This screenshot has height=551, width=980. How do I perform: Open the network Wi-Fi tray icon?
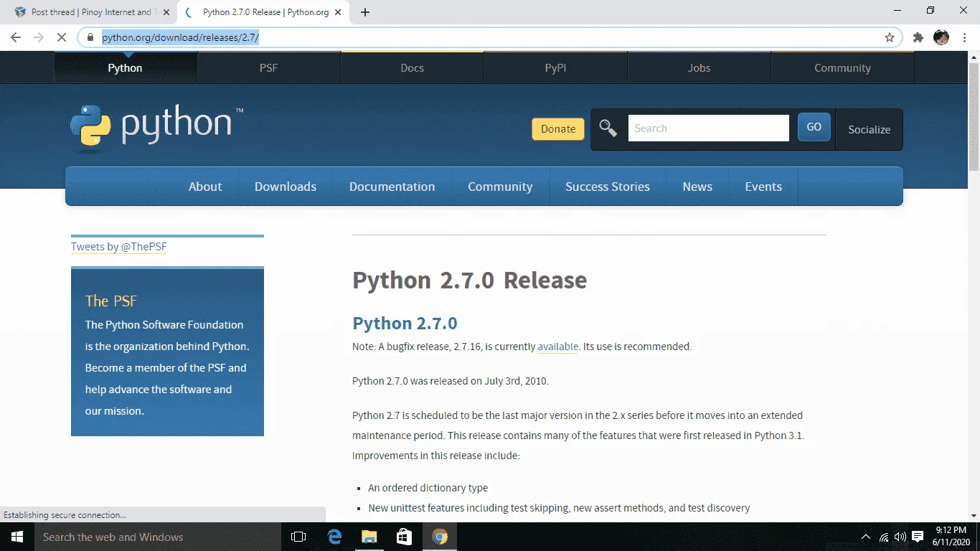point(884,537)
